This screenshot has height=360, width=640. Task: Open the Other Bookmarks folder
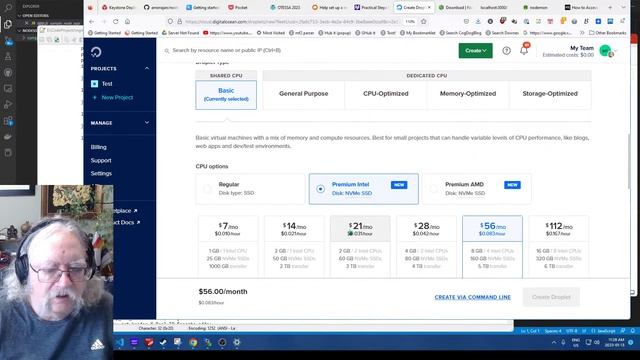(x=608, y=33)
